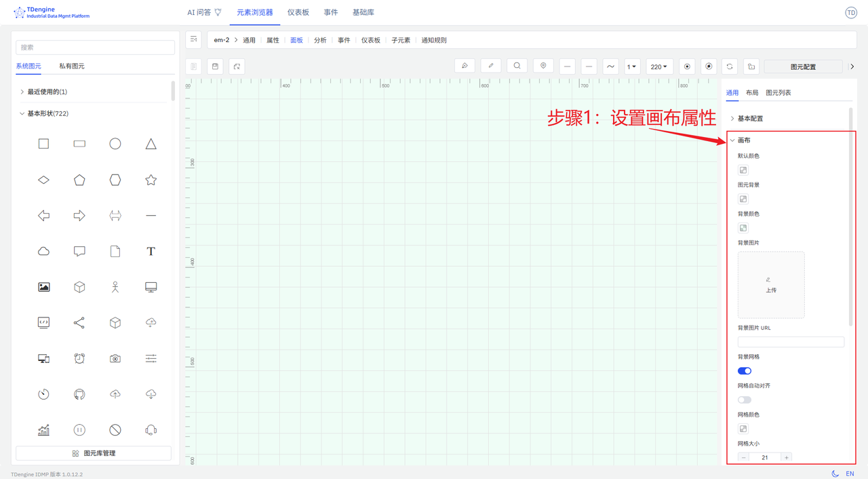The image size is (868, 479).
Task: Click the save icon in canvas toolbar
Action: [215, 66]
